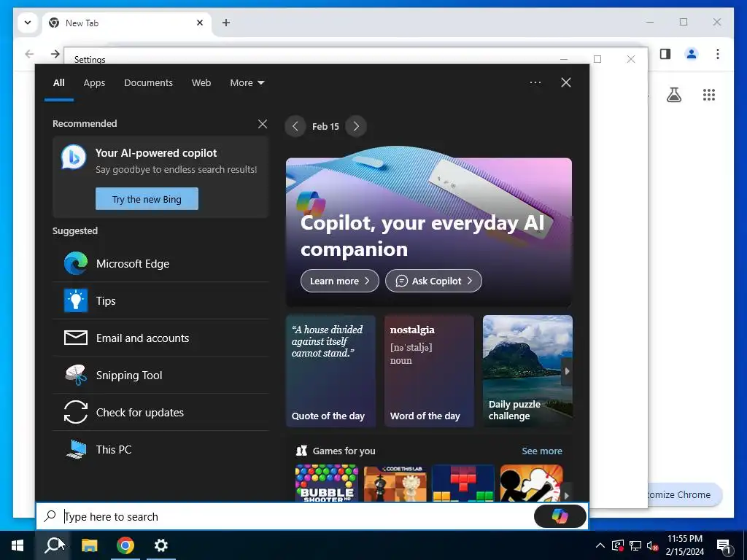Click the Copilot logo on banner

[311, 203]
